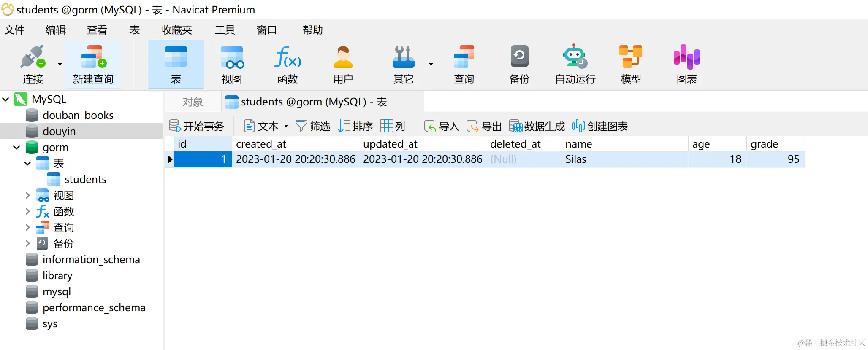Collapse the gorm database node
This screenshot has width=868, height=350.
pyautogui.click(x=16, y=148)
